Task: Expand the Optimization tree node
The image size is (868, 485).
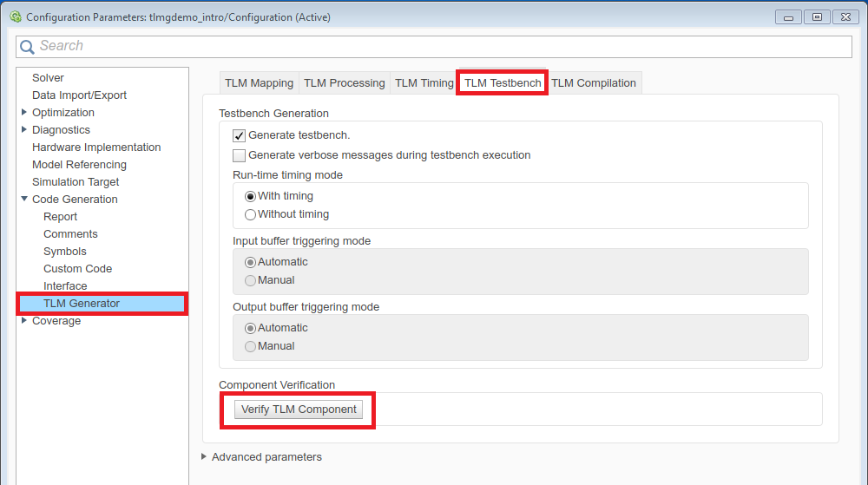Action: click(24, 112)
